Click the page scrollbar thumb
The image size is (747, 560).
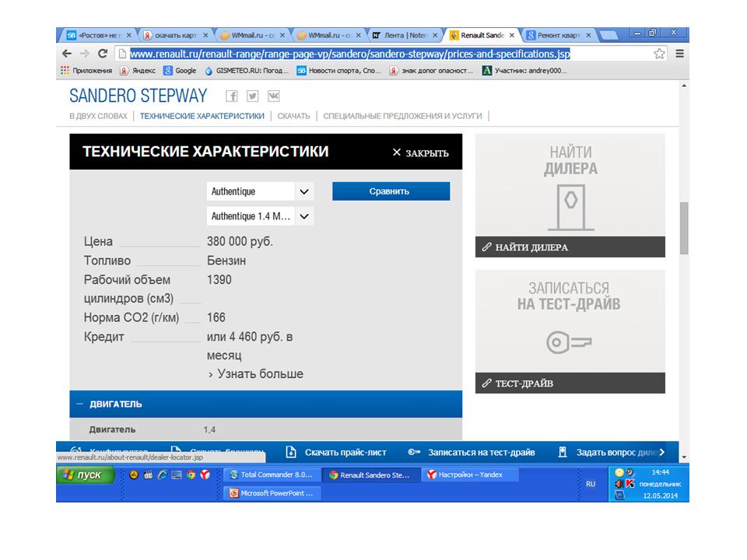click(684, 229)
